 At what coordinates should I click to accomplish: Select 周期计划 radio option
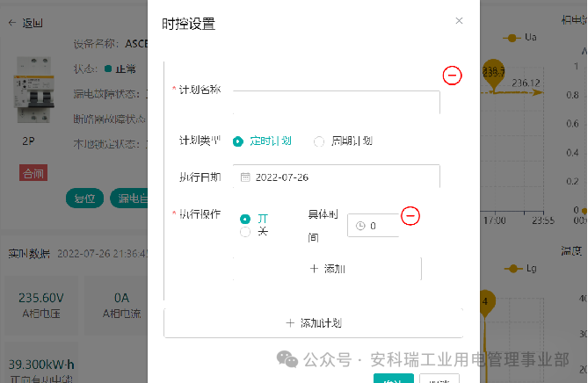[343, 141]
